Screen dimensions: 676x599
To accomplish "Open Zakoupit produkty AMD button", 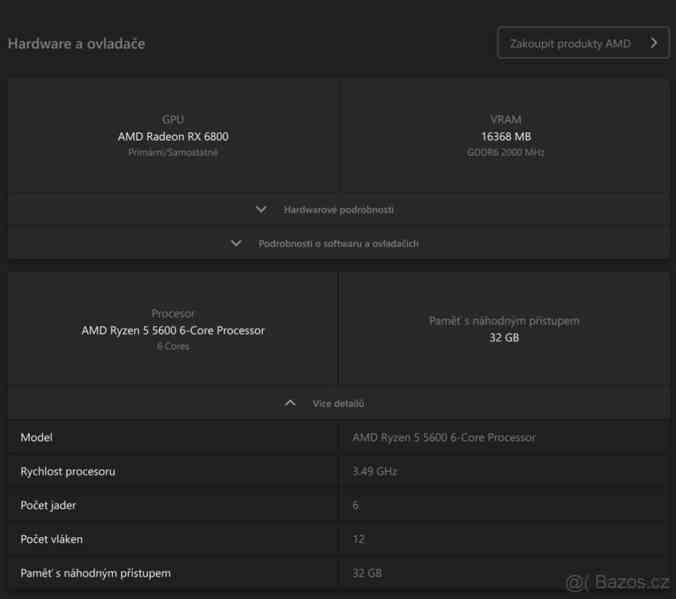I will tap(583, 43).
